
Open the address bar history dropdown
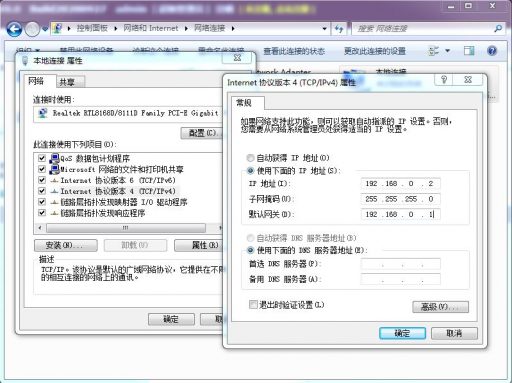point(324,29)
